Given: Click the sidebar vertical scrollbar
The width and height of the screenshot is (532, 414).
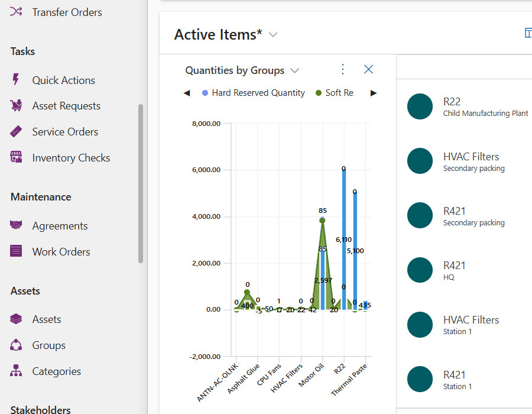Looking at the screenshot, I should (x=141, y=183).
